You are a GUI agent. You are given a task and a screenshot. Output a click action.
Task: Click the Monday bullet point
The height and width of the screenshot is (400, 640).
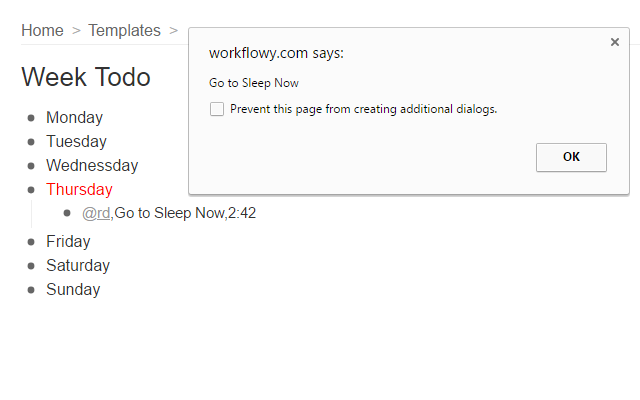click(x=32, y=118)
